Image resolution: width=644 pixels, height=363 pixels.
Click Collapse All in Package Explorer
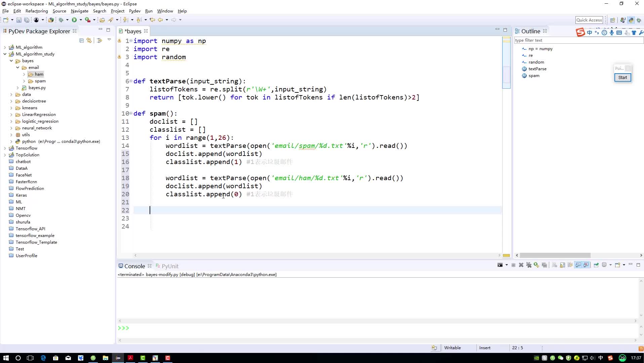[x=81, y=40]
